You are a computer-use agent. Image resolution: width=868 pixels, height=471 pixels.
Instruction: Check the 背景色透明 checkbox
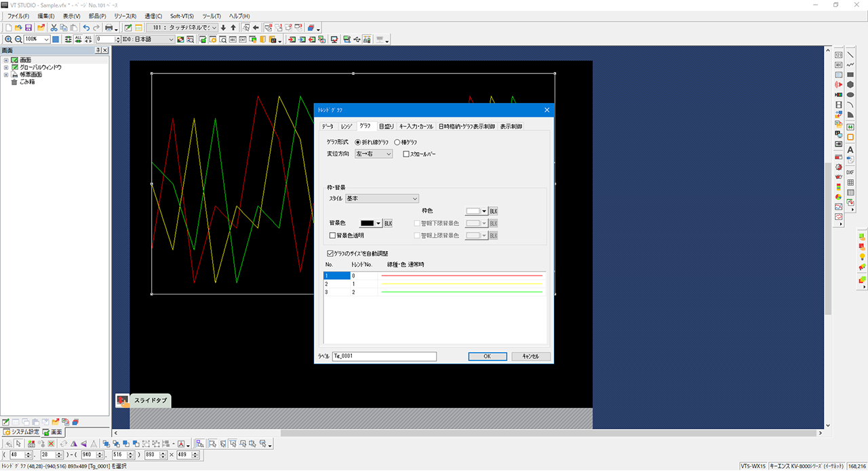[x=332, y=235]
